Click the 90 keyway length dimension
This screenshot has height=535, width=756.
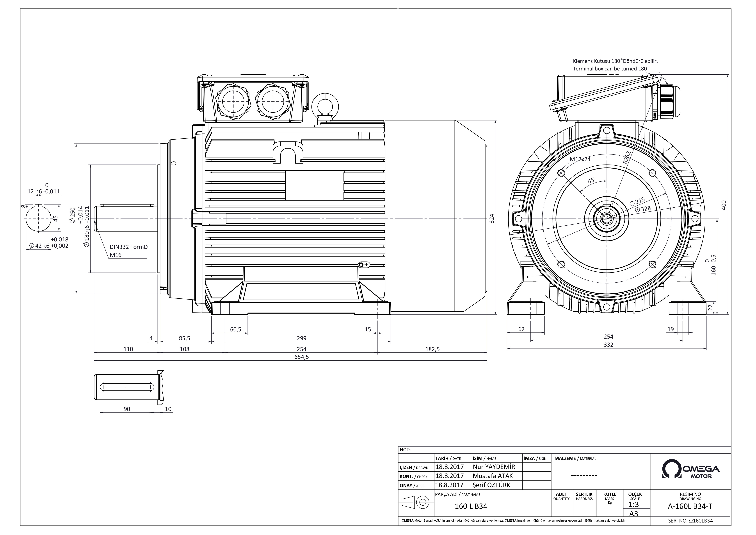click(127, 409)
